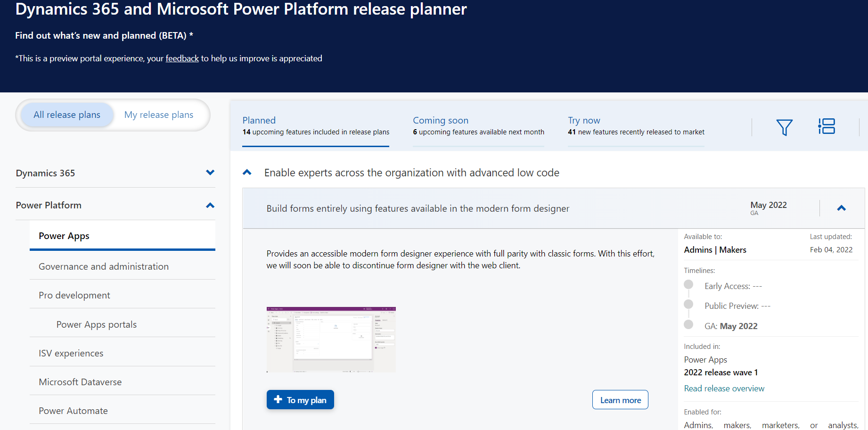
Task: Switch to list view icon
Action: pyautogui.click(x=827, y=126)
